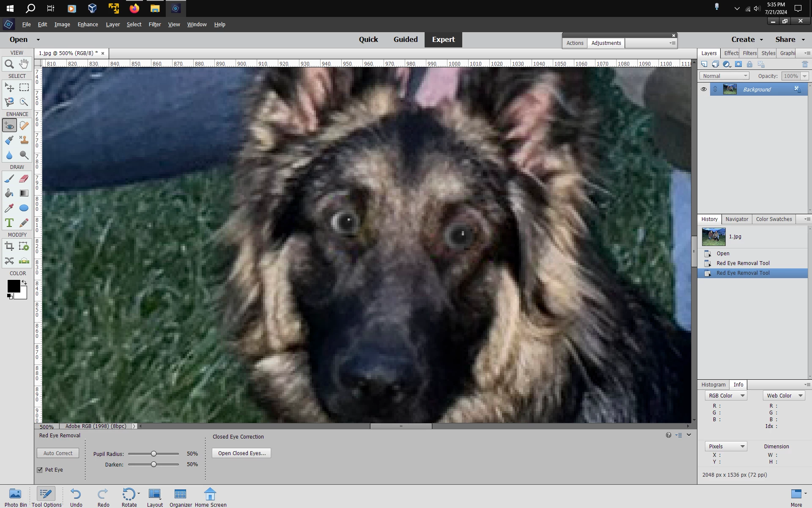This screenshot has width=812, height=508.
Task: Switch to the Navigator tab
Action: pyautogui.click(x=737, y=219)
